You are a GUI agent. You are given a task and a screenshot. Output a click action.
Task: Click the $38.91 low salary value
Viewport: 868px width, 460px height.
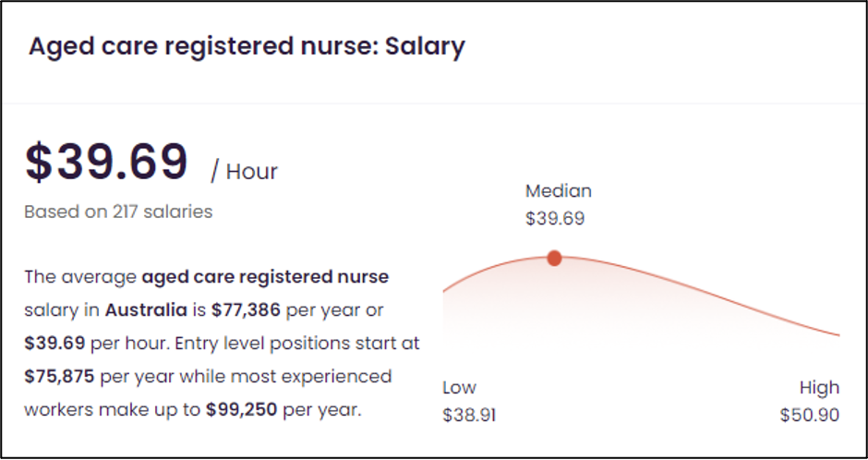tap(469, 415)
